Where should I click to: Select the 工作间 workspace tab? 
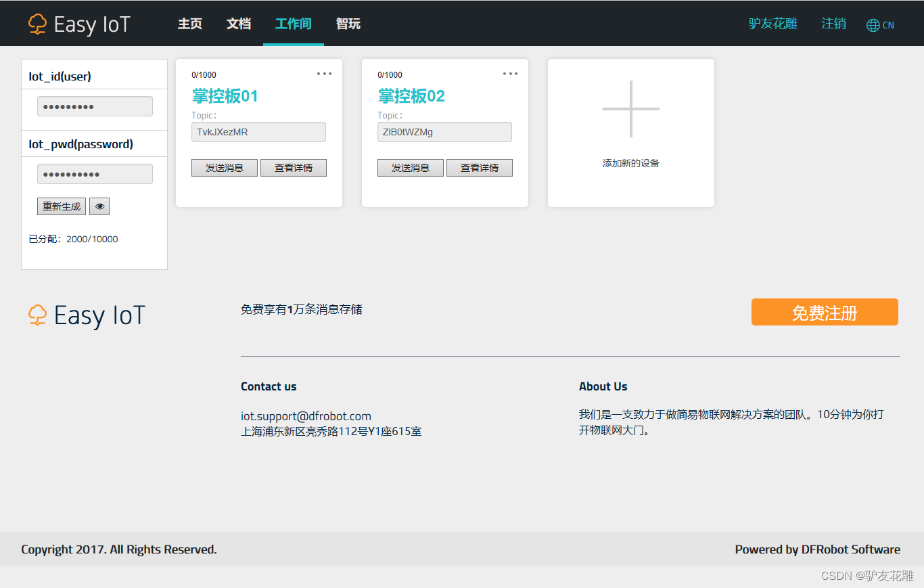[x=294, y=24]
